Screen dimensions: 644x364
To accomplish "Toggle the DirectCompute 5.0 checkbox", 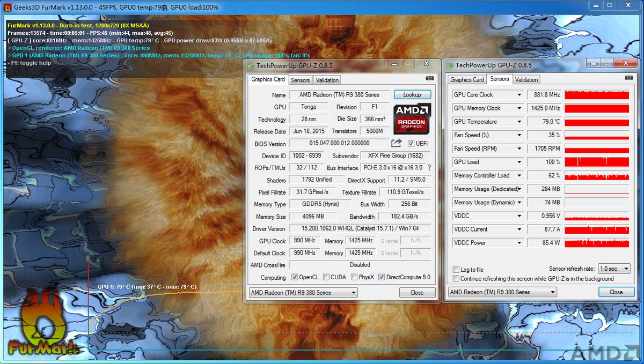I will [x=382, y=277].
